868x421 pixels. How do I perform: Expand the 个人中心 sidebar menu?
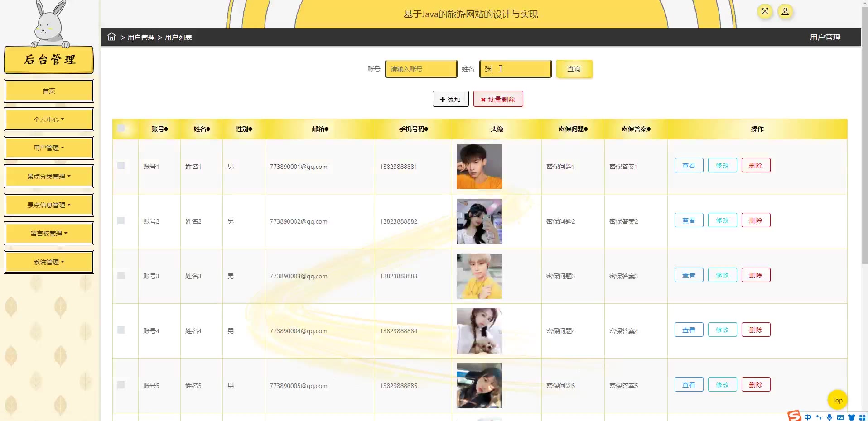coord(49,120)
